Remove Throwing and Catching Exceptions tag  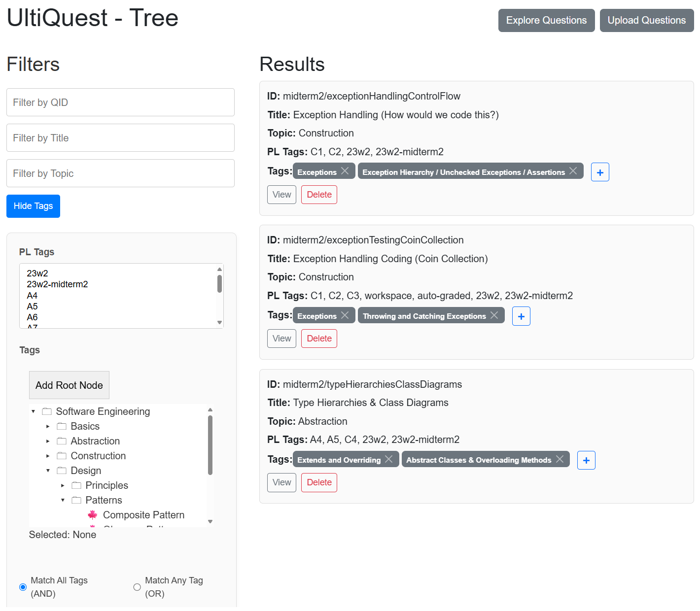[494, 315]
